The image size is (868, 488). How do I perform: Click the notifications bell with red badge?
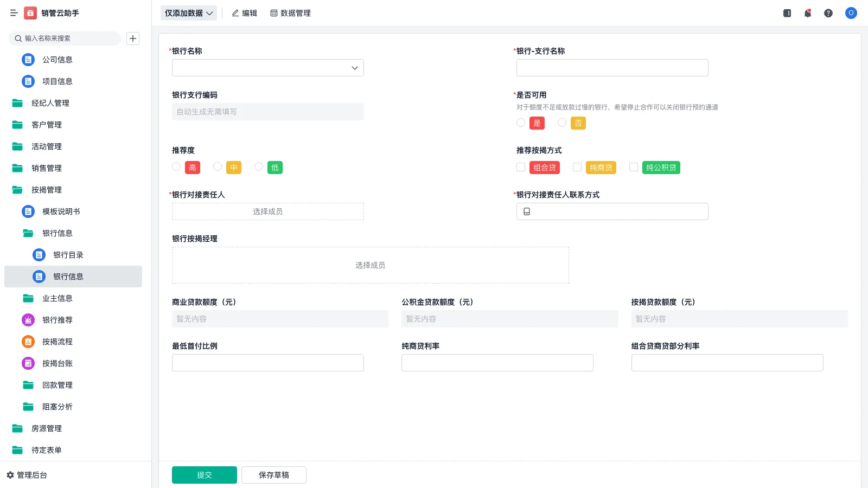pos(807,13)
